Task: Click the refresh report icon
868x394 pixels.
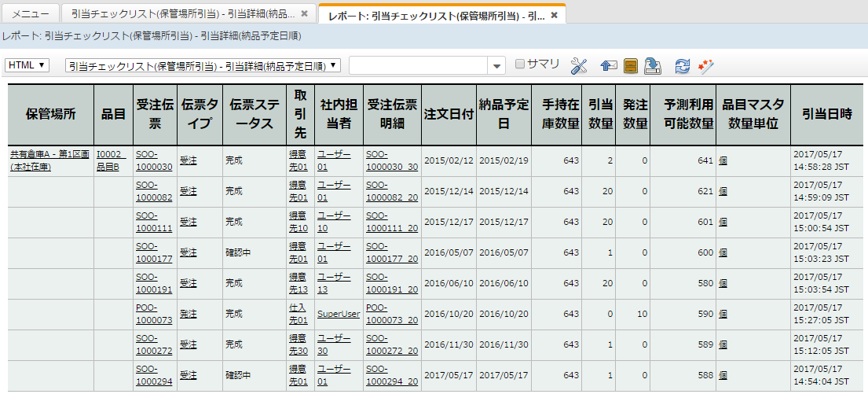Action: coord(683,66)
